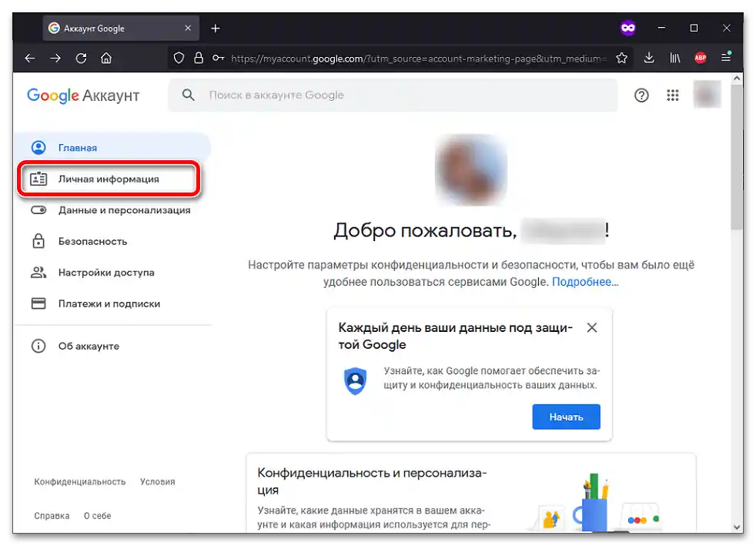Open the Об аккаунте sidebar item

pyautogui.click(x=112, y=347)
